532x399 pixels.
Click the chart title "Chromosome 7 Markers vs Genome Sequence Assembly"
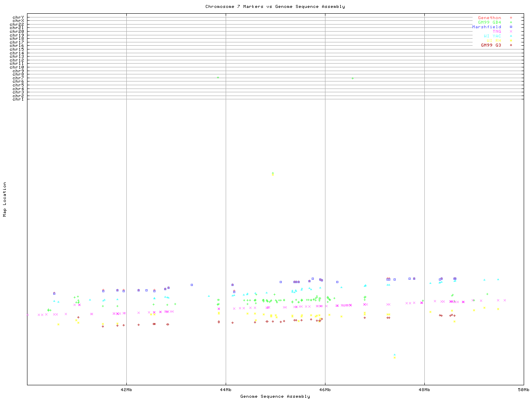275,7
